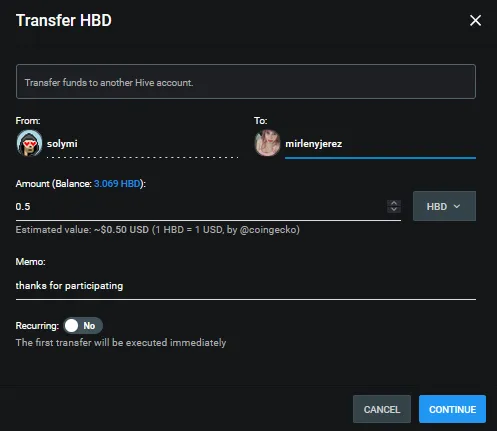Click the From account field solymi
Screen dimensions: 497x431
click(x=142, y=144)
